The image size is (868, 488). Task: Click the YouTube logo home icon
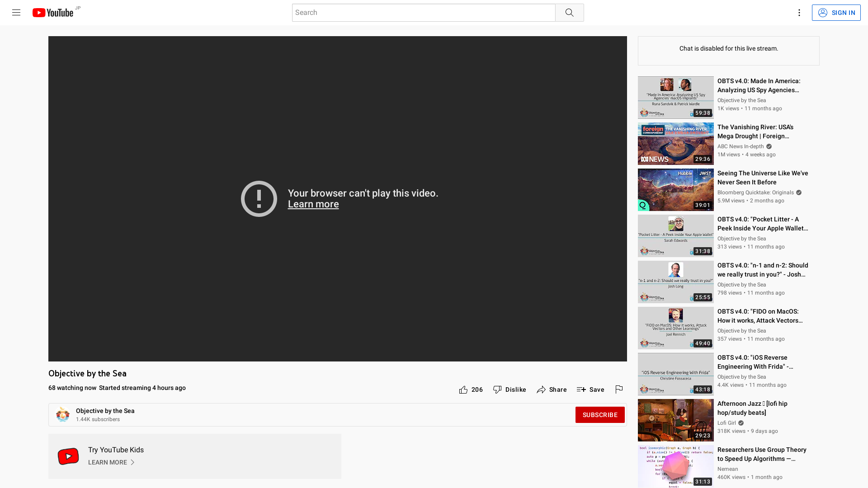coord(52,13)
